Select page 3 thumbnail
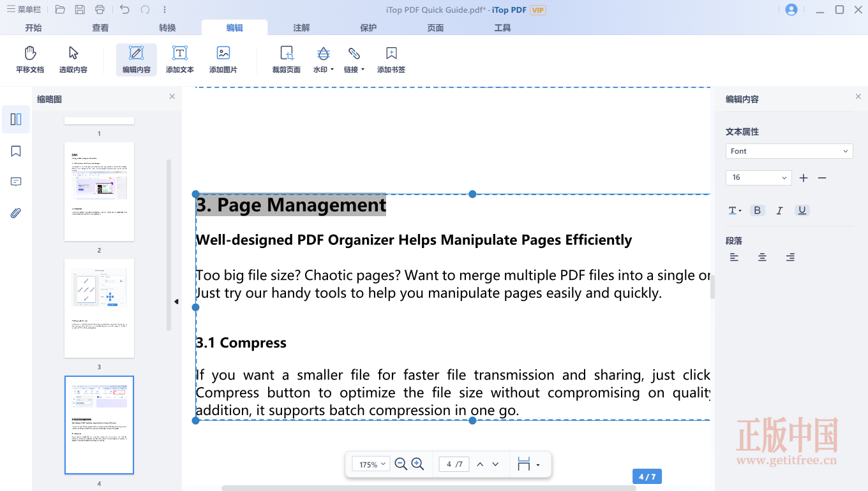Image resolution: width=868 pixels, height=491 pixels. (99, 308)
